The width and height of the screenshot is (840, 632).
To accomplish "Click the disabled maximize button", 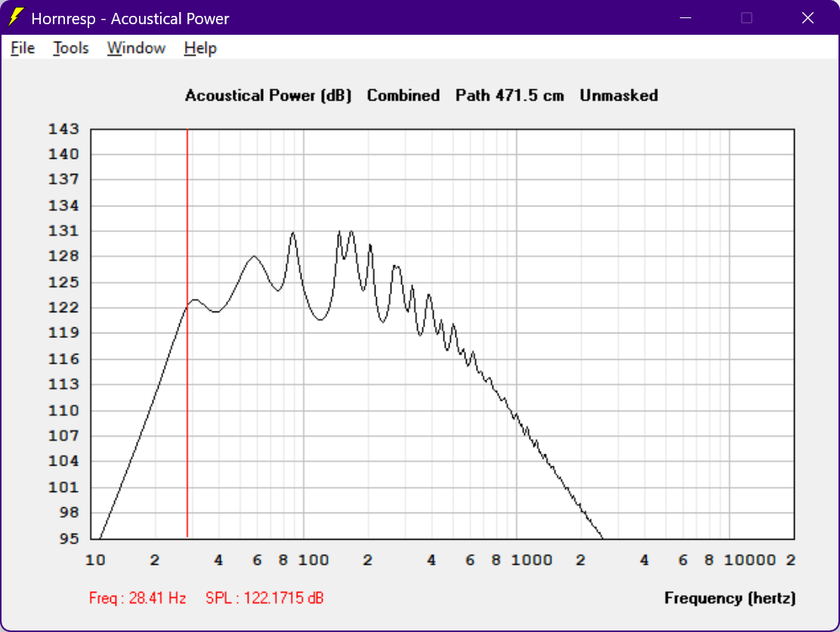I will 747,17.
